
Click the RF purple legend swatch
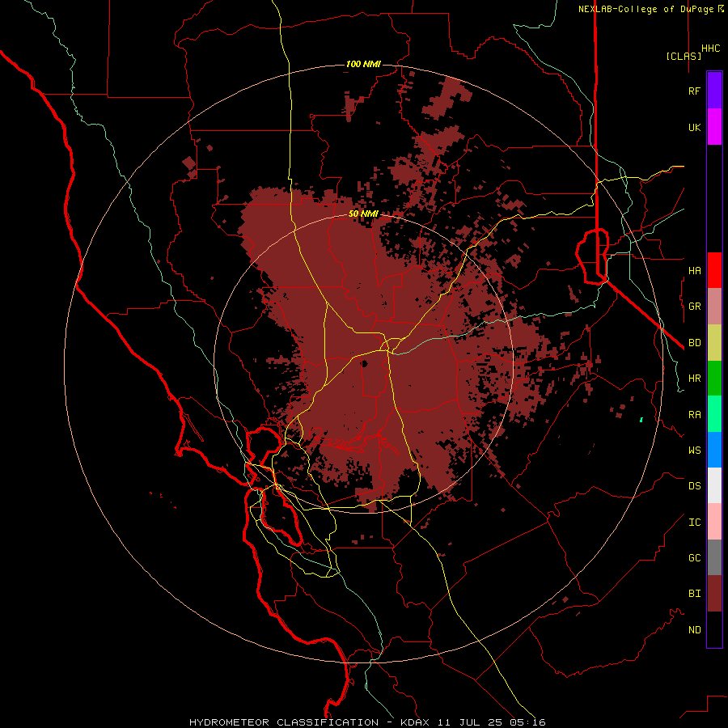tap(714, 91)
